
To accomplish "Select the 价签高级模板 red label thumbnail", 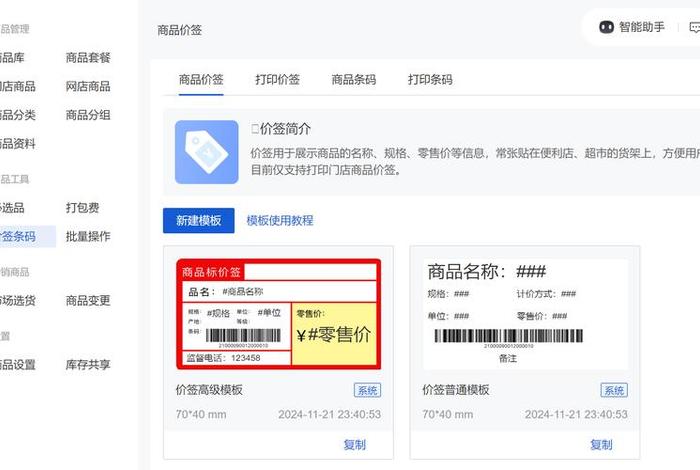I will 279,314.
